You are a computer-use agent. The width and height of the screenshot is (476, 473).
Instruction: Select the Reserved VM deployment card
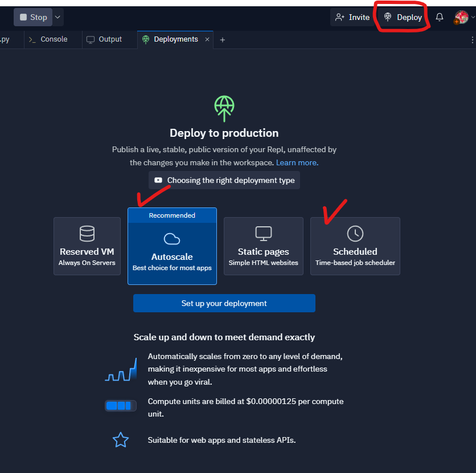pyautogui.click(x=87, y=246)
